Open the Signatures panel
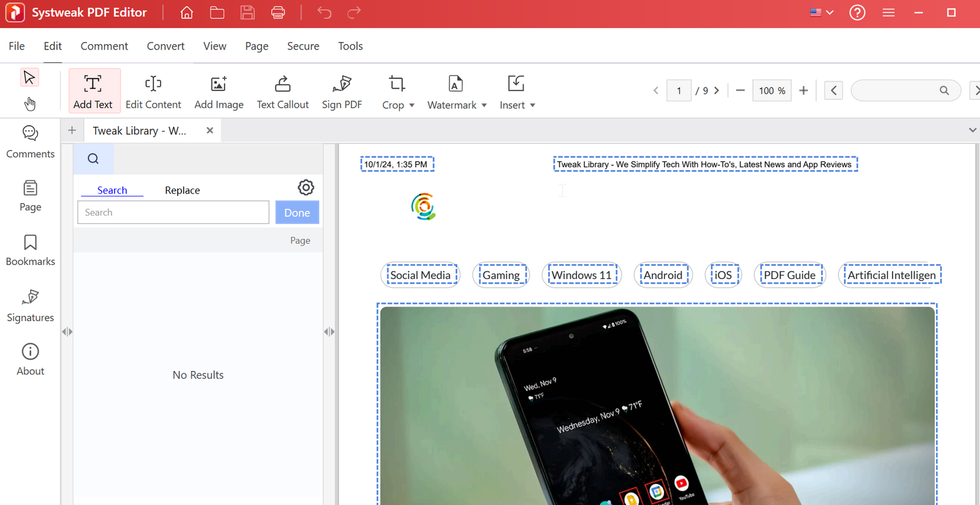980x505 pixels. (x=30, y=305)
